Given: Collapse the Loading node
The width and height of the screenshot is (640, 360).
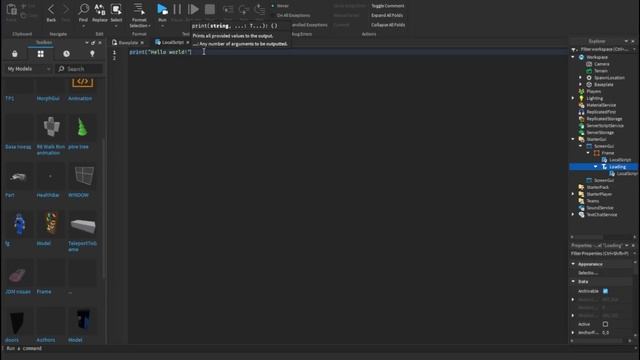Looking at the screenshot, I should click(x=596, y=167).
